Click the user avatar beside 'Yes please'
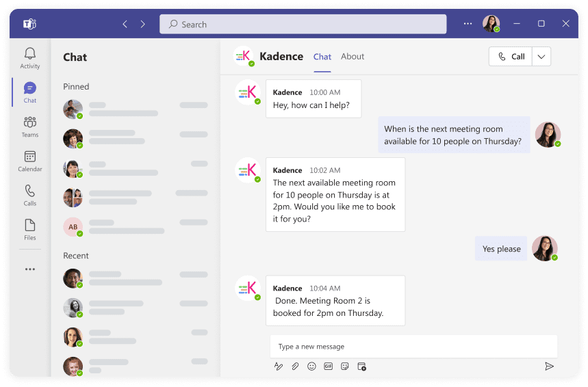588x387 pixels. (545, 248)
